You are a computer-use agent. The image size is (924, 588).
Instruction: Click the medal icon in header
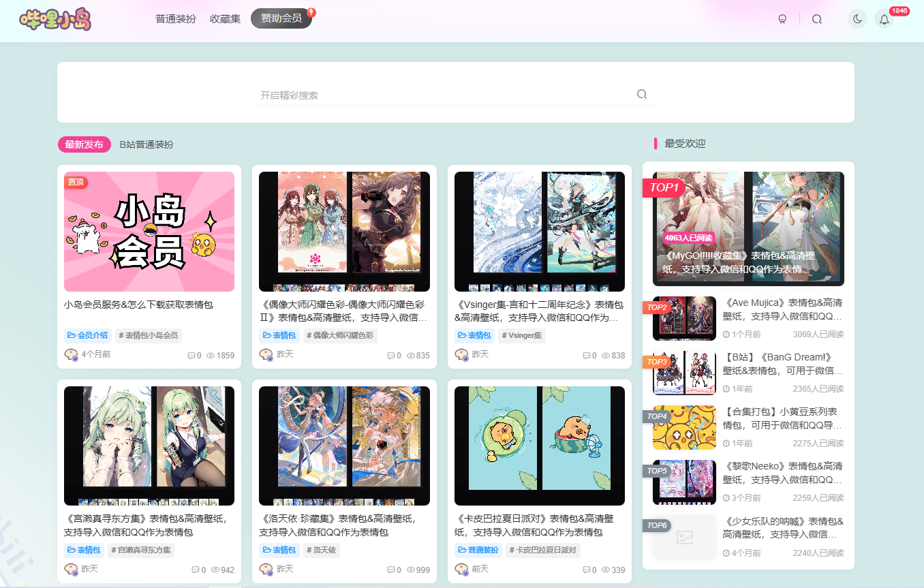click(782, 19)
